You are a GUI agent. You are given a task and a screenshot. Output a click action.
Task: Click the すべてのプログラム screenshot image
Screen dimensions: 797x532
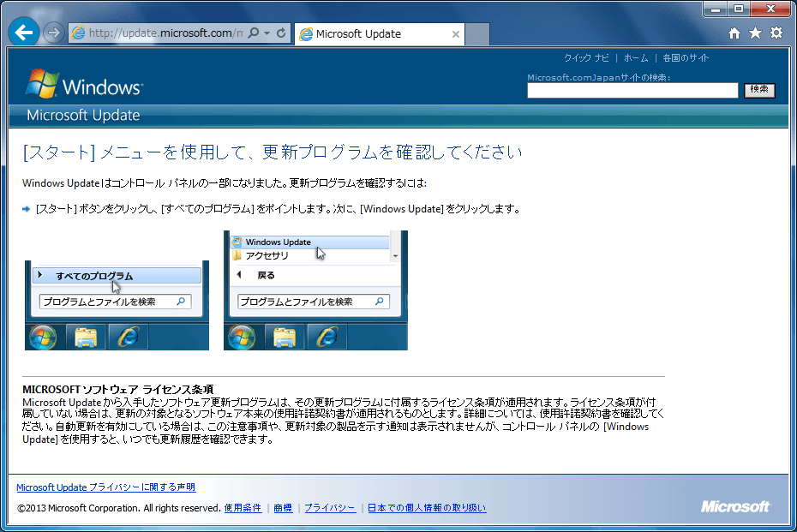117,305
